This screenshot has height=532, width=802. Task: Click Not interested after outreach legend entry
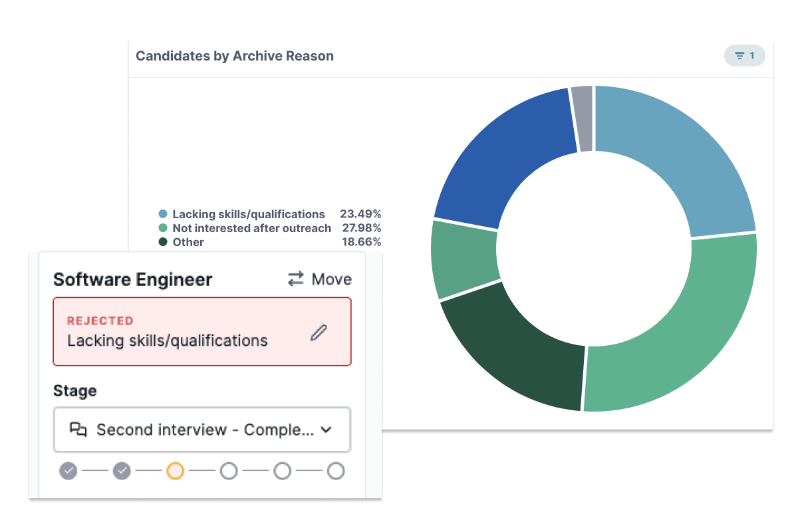251,228
